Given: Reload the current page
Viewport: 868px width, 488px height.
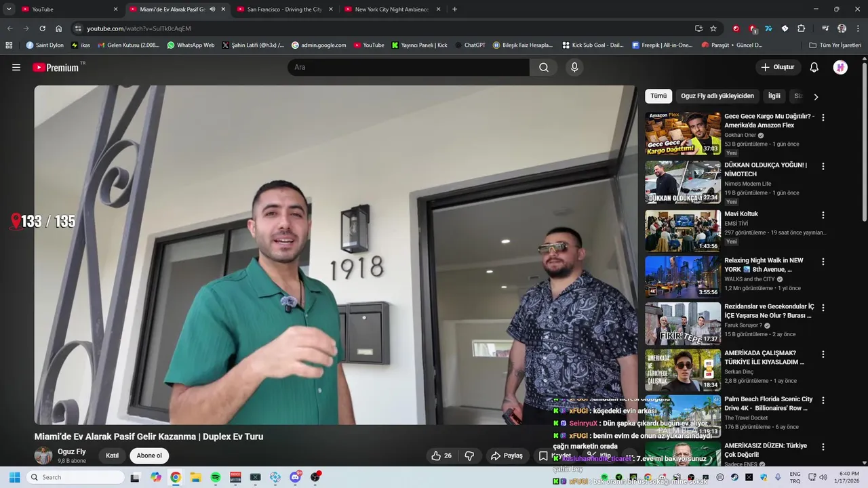Looking at the screenshot, I should (42, 28).
